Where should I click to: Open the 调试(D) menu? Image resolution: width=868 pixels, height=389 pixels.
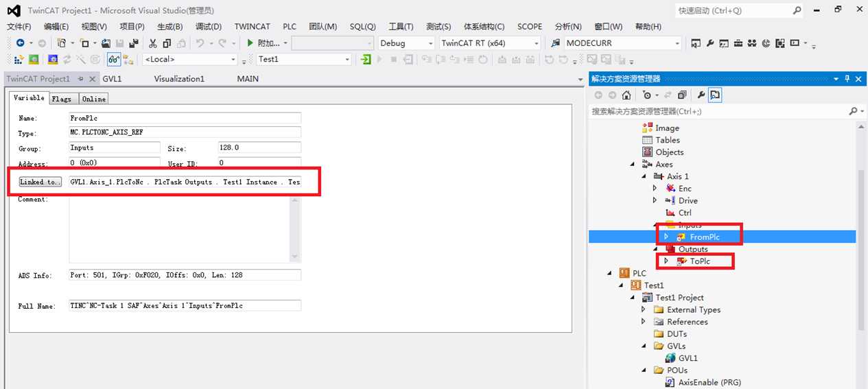[x=209, y=27]
